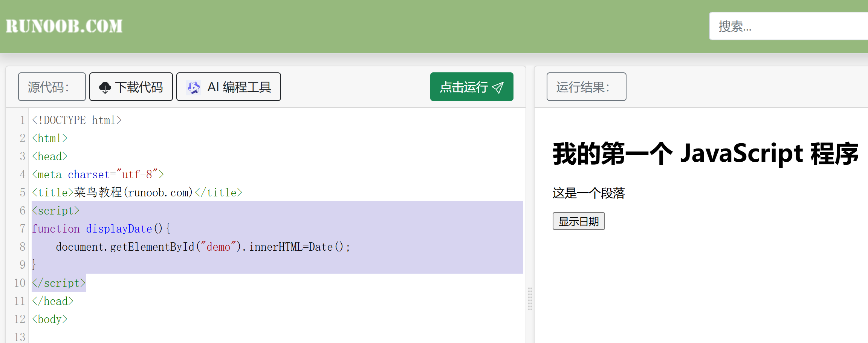
Task: Click the 源代码 label button
Action: (52, 87)
